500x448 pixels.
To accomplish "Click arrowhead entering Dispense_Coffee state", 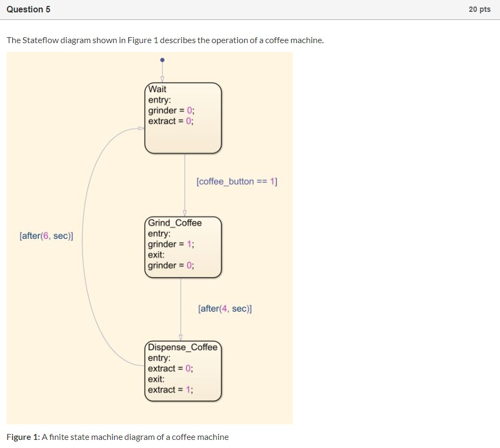I will point(181,338).
